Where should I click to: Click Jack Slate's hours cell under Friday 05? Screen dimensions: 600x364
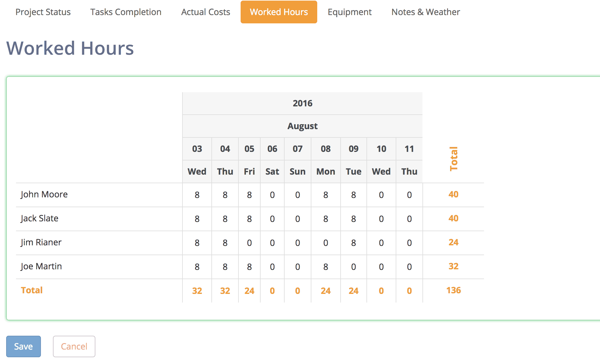point(249,219)
